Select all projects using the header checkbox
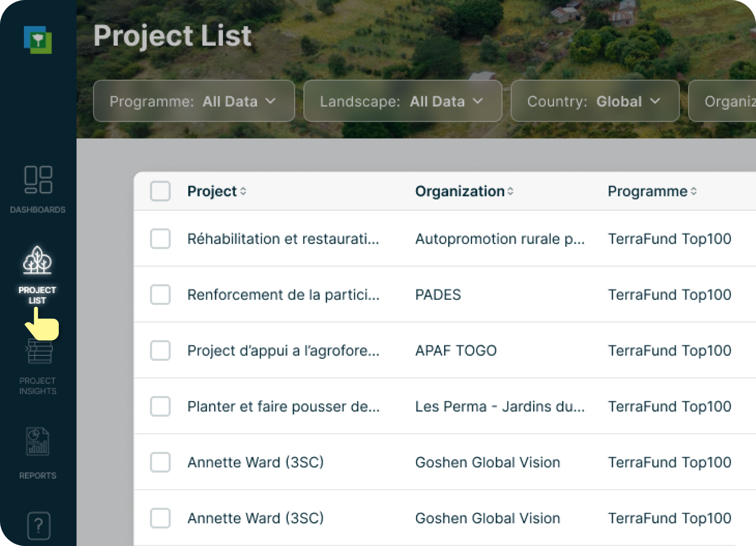Image resolution: width=756 pixels, height=546 pixels. point(160,192)
